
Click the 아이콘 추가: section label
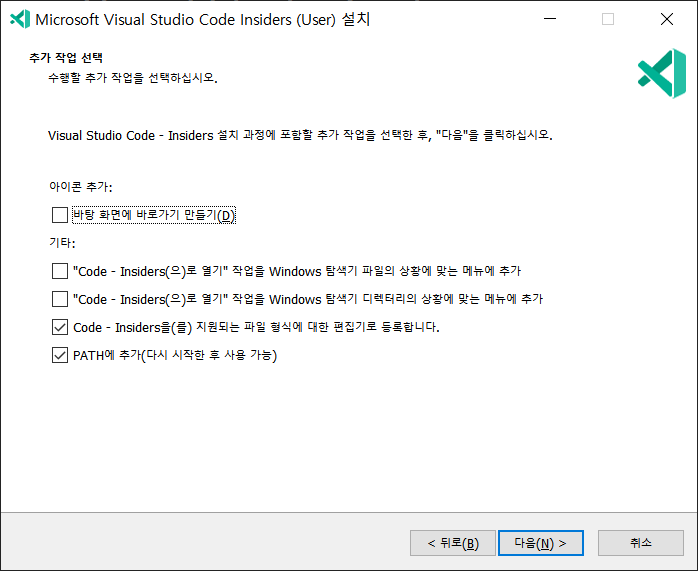tap(81, 186)
